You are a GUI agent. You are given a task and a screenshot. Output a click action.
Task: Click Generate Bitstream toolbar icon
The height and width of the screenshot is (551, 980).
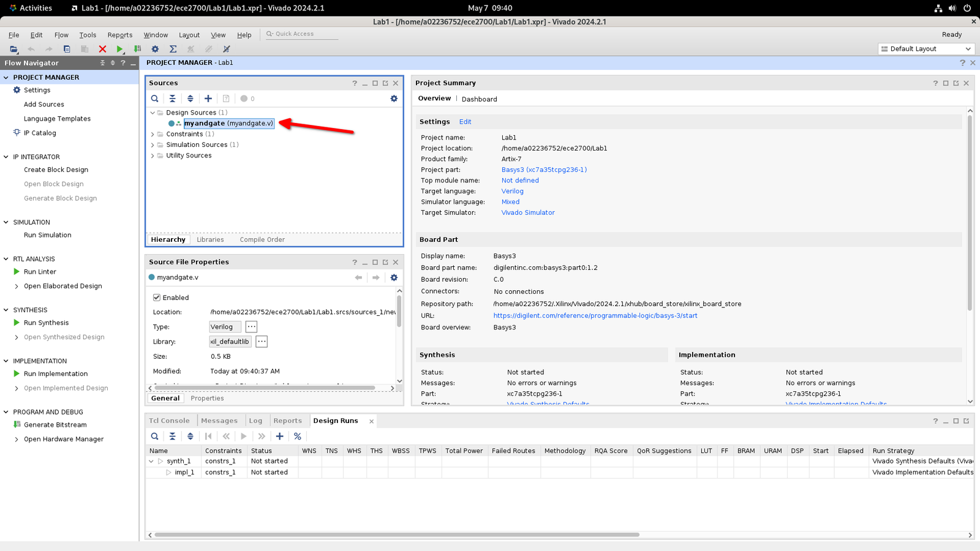click(x=137, y=49)
